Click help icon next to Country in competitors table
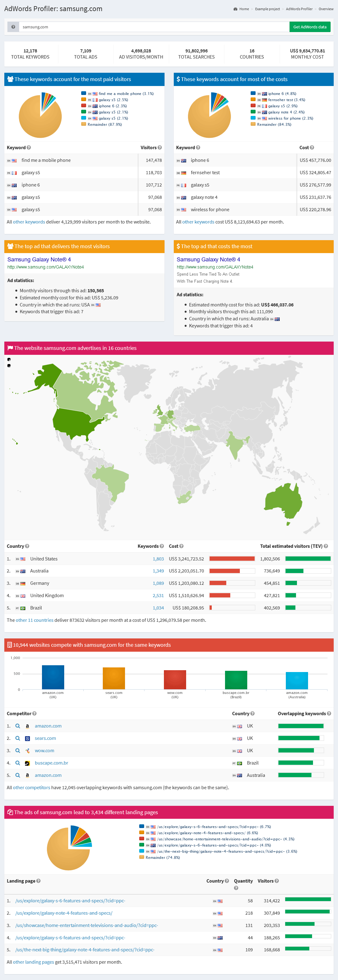This screenshot has width=338, height=980. click(252, 714)
